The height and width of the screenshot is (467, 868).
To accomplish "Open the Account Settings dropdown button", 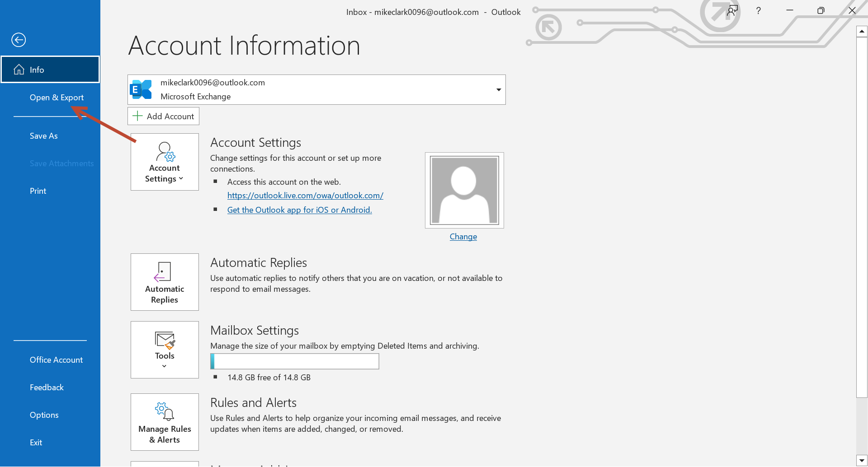I will point(165,162).
